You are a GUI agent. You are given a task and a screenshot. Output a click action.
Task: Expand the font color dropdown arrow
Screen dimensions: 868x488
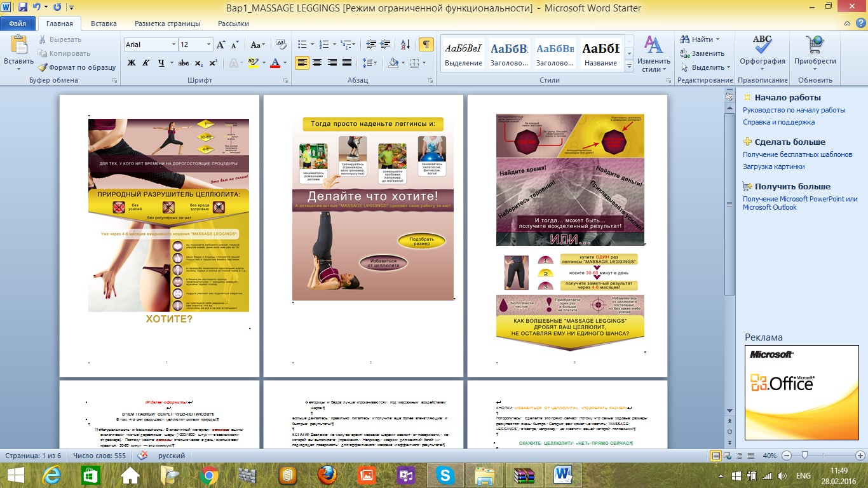285,63
